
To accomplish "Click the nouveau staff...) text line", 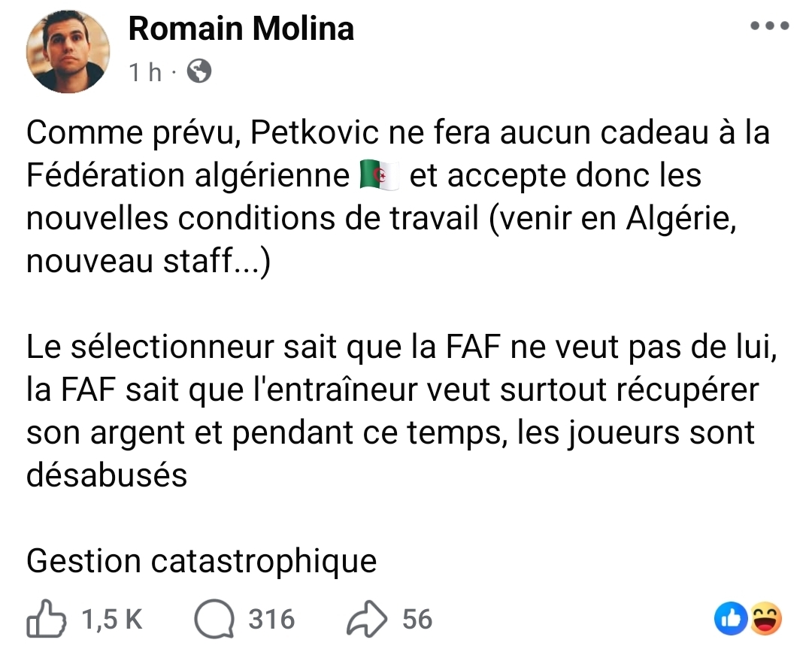I will [x=149, y=261].
